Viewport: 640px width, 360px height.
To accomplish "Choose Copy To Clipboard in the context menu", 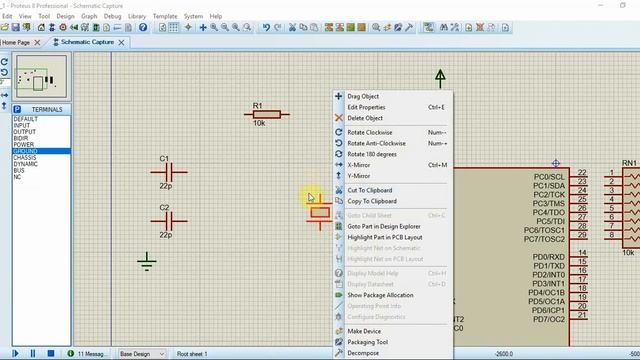I will (x=393, y=201).
